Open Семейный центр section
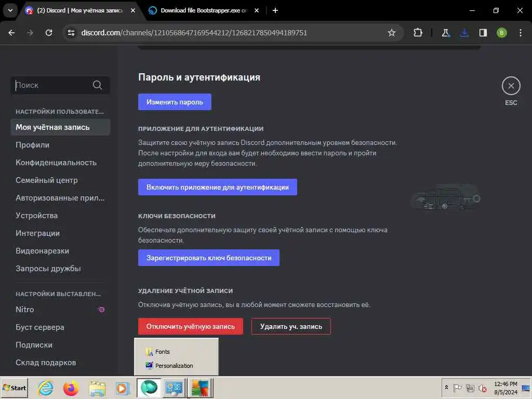 pos(60,180)
